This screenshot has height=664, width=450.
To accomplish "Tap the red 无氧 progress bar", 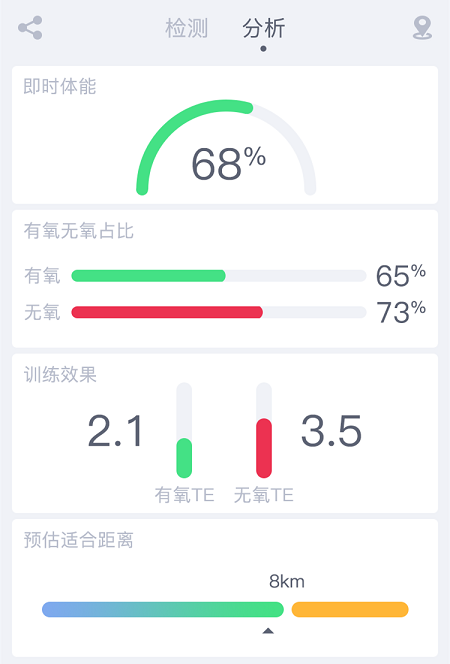I will [167, 313].
